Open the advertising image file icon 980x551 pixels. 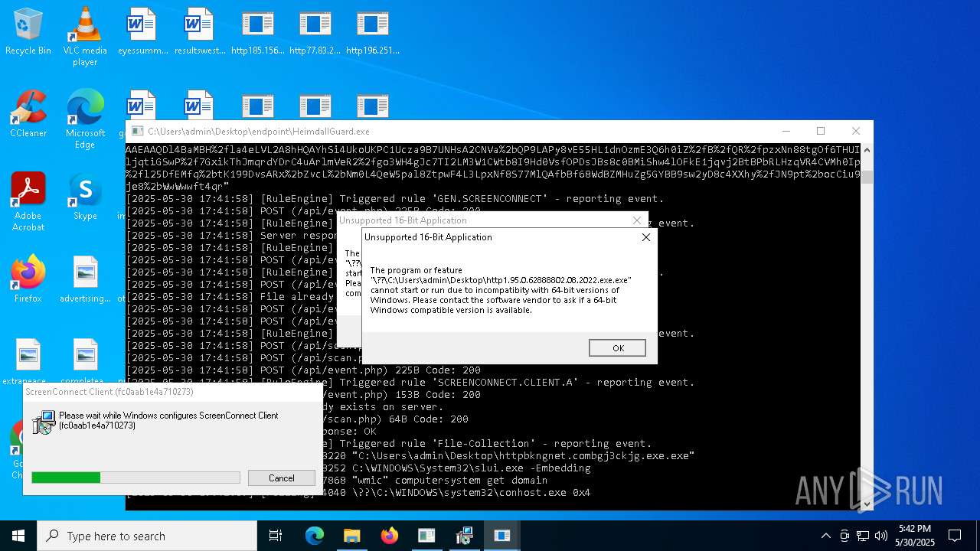pyautogui.click(x=85, y=279)
